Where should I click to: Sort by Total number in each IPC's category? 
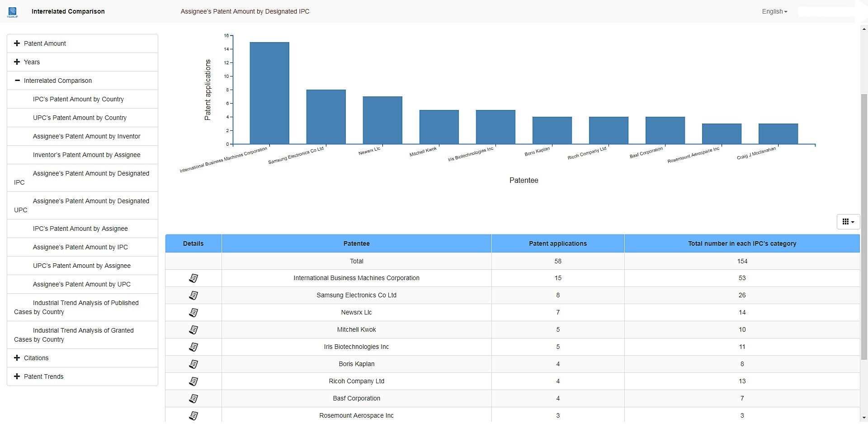click(x=742, y=243)
